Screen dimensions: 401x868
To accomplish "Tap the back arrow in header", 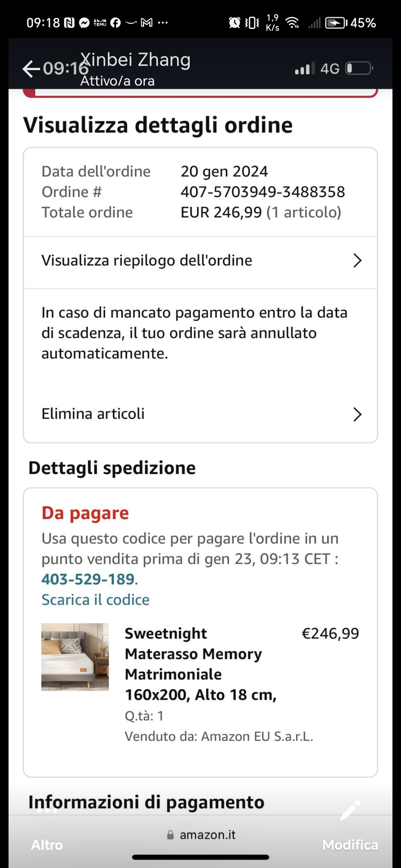I will (x=31, y=69).
